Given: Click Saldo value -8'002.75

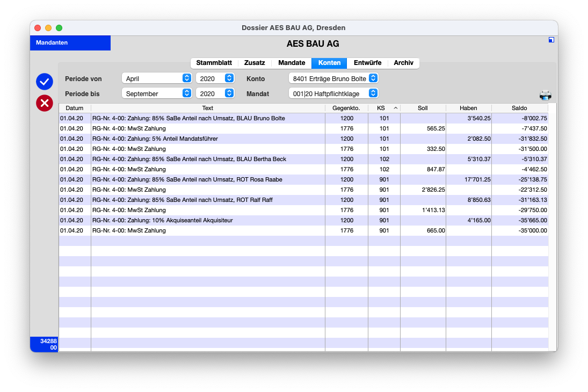Looking at the screenshot, I should point(534,118).
